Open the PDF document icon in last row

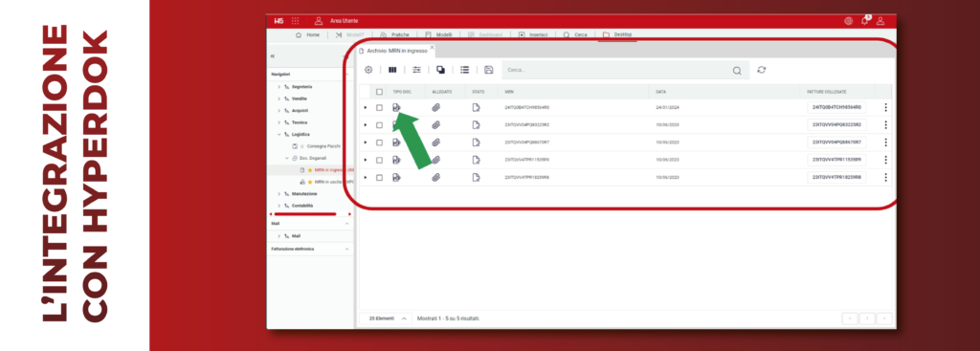[x=396, y=177]
